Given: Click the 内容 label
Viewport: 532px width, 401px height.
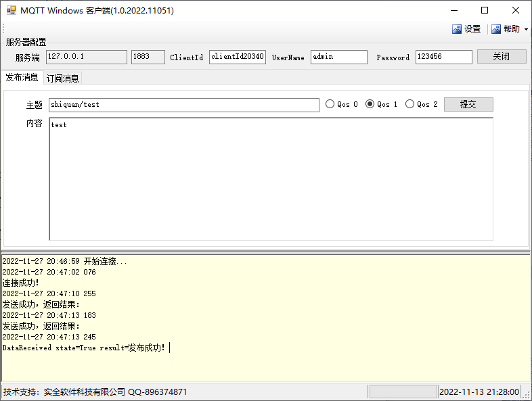Looking at the screenshot, I should 35,123.
